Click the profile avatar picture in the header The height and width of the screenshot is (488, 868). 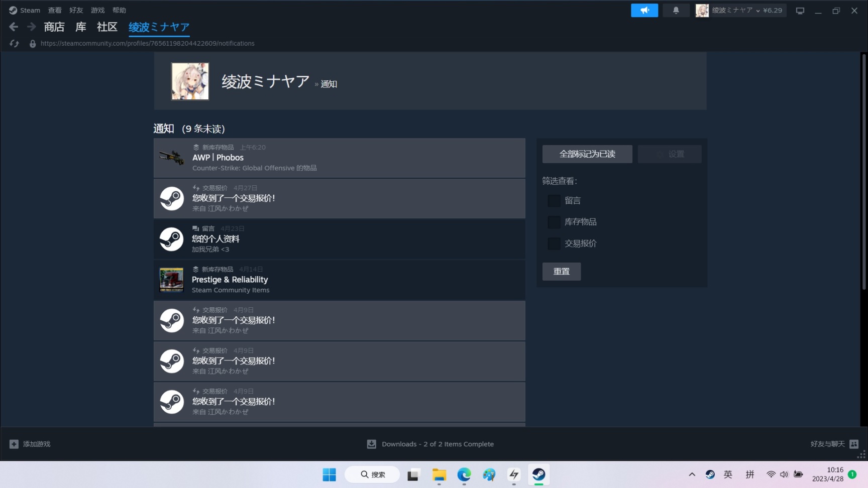tap(190, 81)
